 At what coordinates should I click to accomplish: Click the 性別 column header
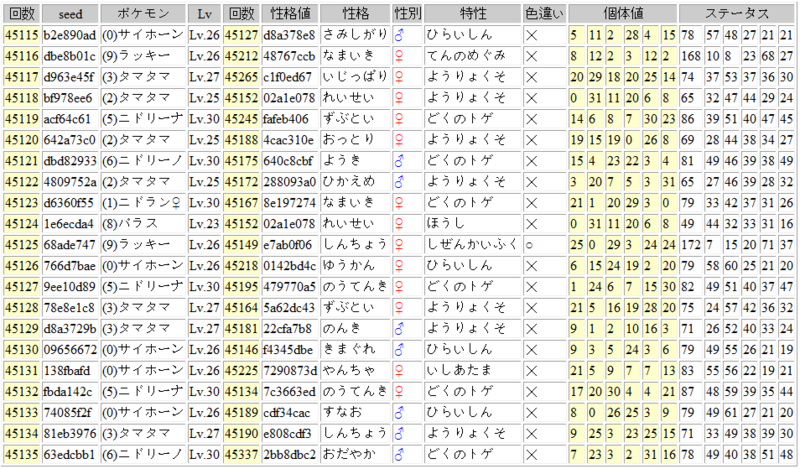[408, 14]
